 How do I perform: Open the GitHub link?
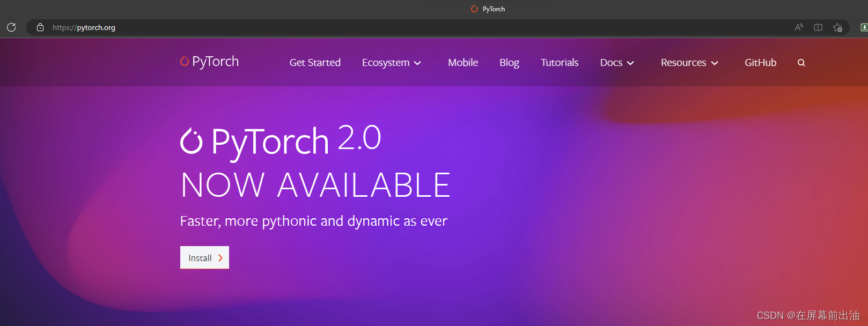(x=760, y=63)
